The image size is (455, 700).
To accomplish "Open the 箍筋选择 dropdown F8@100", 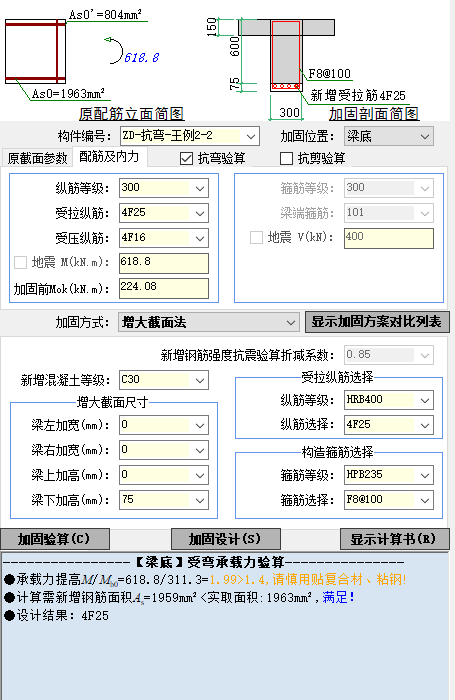I will [389, 500].
